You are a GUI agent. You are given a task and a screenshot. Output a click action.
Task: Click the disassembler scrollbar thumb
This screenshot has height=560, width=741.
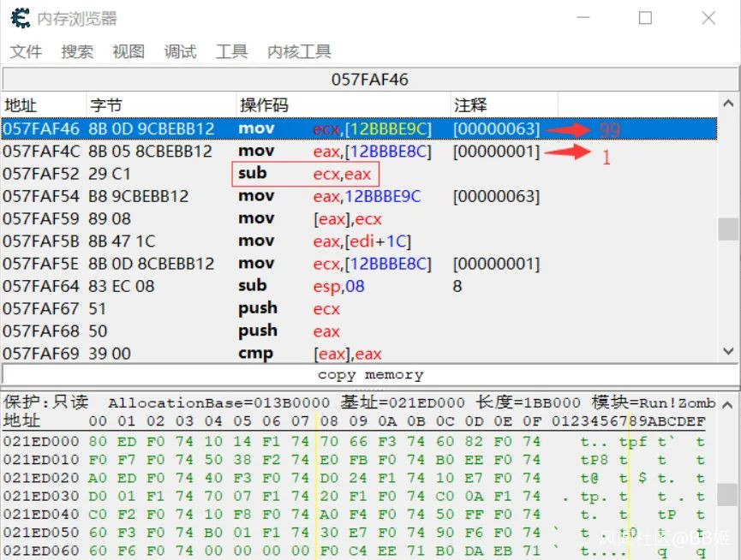[x=728, y=229]
